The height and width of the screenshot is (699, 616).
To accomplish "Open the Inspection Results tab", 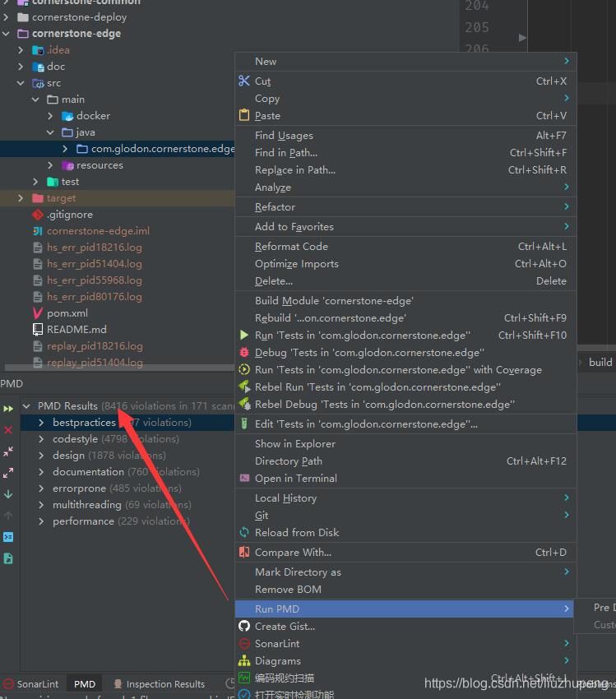I will point(159,684).
